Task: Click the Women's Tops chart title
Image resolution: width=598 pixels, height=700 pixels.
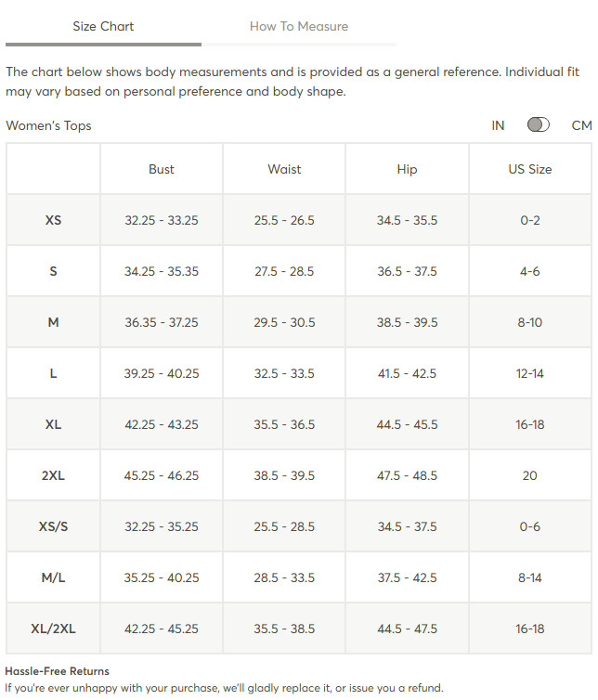Action: [x=48, y=125]
